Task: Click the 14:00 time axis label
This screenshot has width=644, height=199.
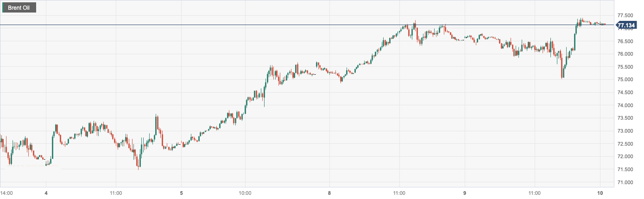Action: tap(6, 193)
